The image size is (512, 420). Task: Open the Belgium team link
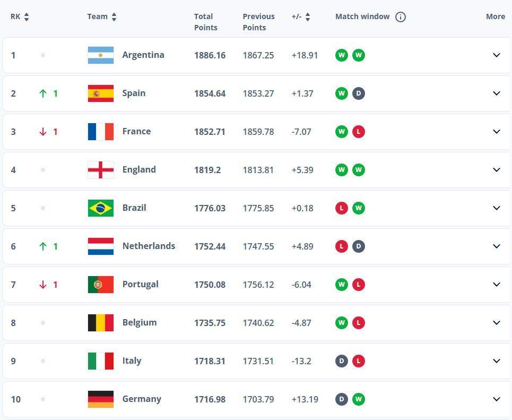pos(140,323)
